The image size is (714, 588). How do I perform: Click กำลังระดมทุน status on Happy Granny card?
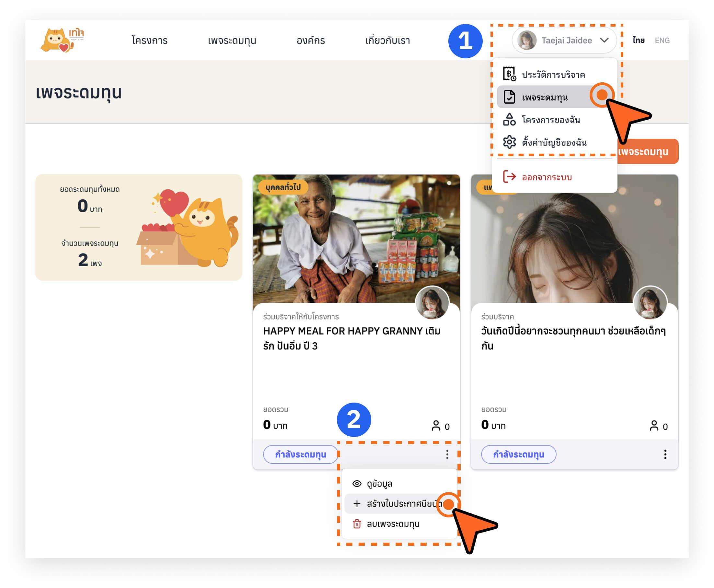[x=300, y=454]
